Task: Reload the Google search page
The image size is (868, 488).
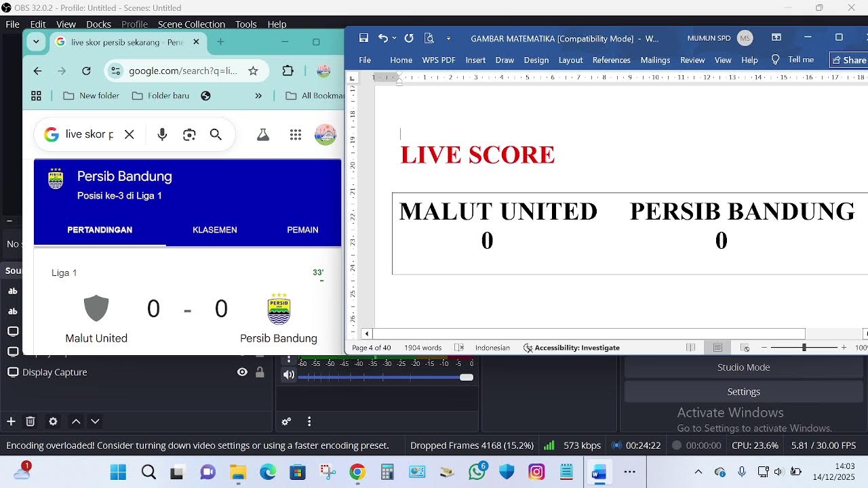Action: [86, 70]
